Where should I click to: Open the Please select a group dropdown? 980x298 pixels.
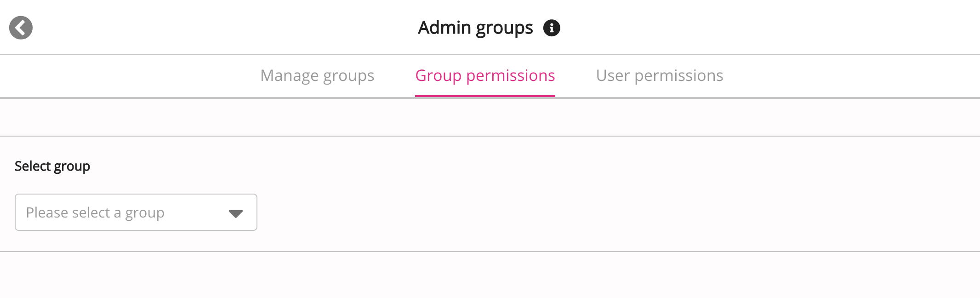point(136,212)
